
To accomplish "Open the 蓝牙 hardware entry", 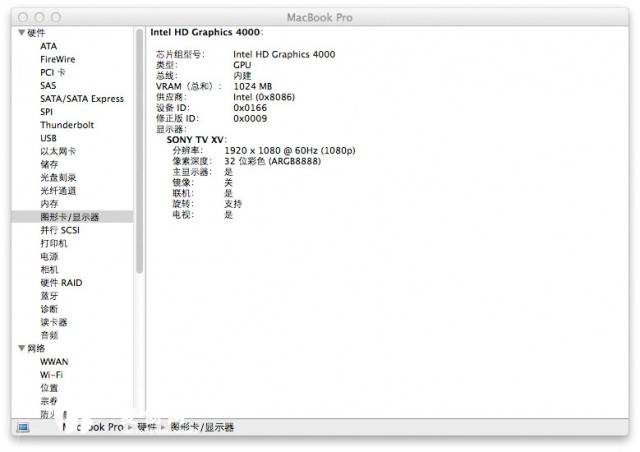I will click(x=49, y=296).
